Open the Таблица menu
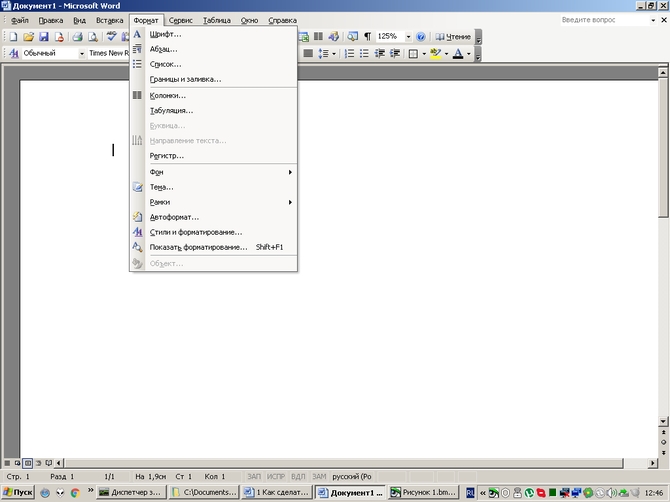The width and height of the screenshot is (670, 502). tap(216, 20)
